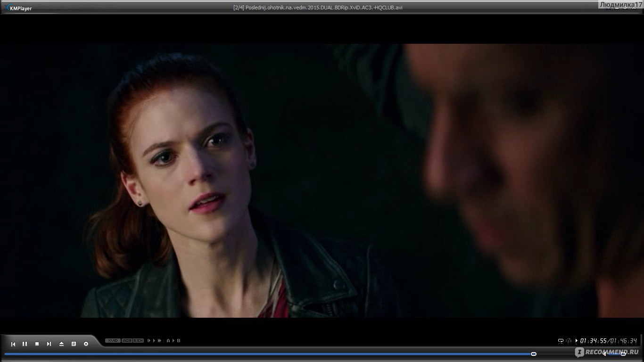Click the XVID video codec badge
The height and width of the screenshot is (362, 644).
113,340
